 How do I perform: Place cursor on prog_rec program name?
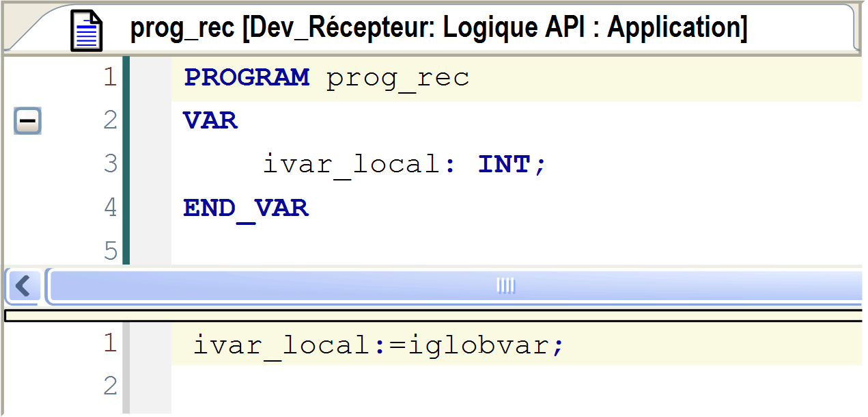[x=397, y=78]
